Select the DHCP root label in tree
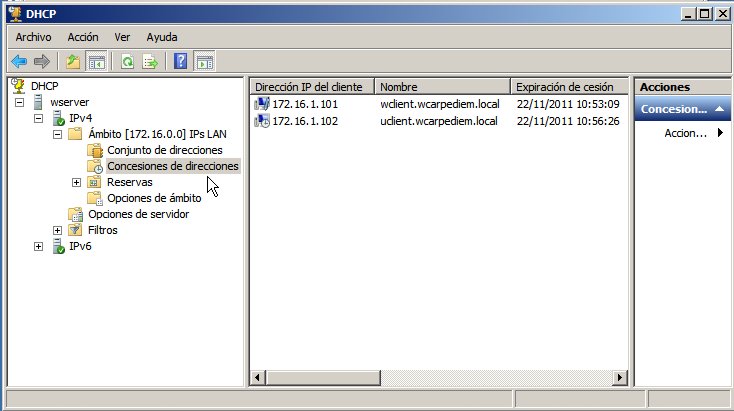 pos(44,86)
